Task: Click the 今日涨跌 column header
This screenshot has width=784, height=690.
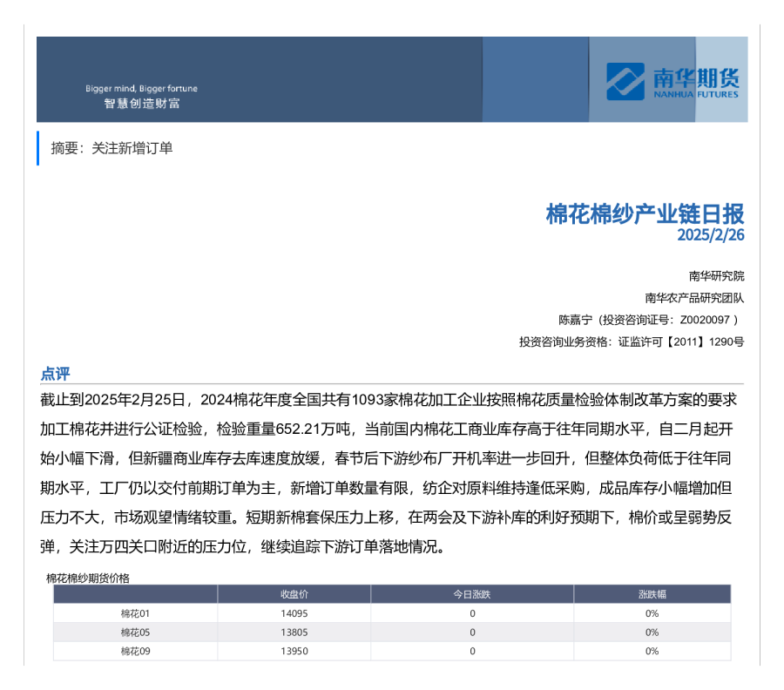Action: coord(471,594)
